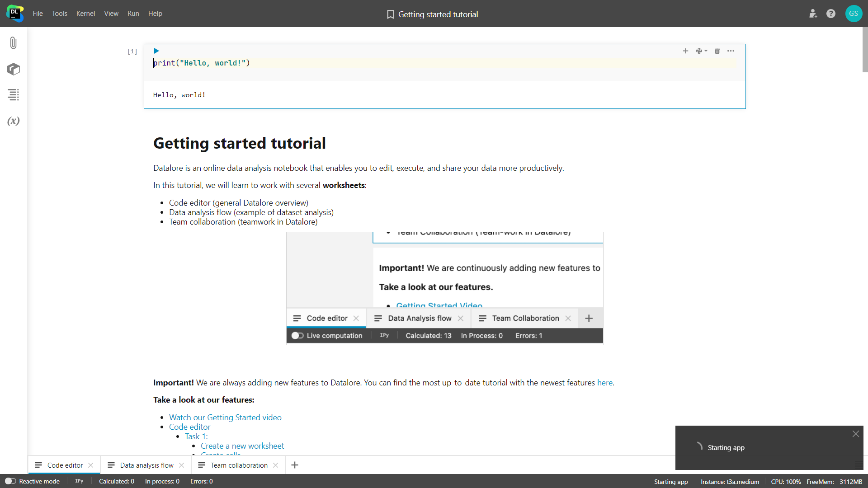Click the Errors: 0 status entry
Image resolution: width=868 pixels, height=488 pixels.
(x=202, y=481)
